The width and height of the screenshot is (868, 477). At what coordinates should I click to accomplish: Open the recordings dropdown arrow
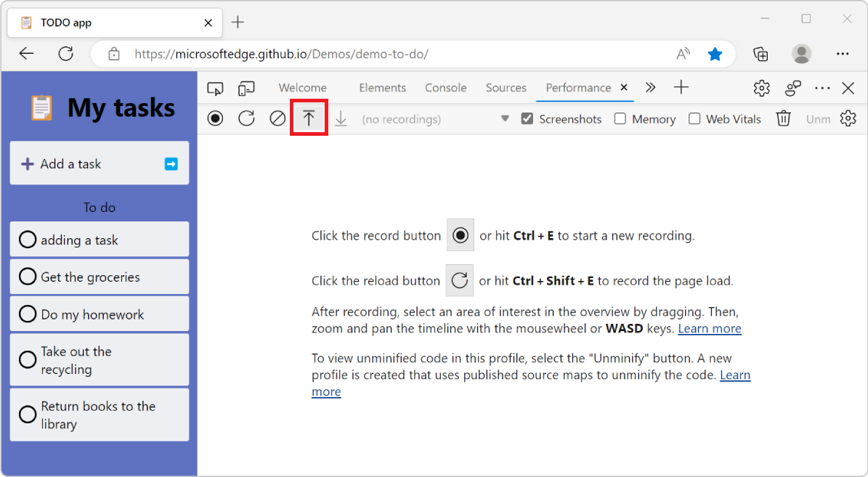(504, 118)
